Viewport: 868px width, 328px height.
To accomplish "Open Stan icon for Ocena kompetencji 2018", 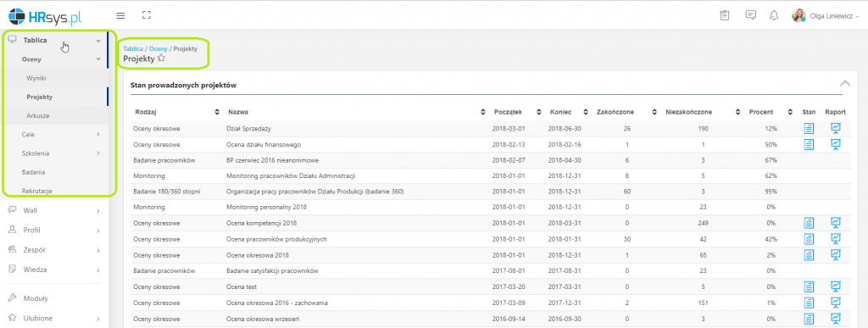I will coord(809,223).
